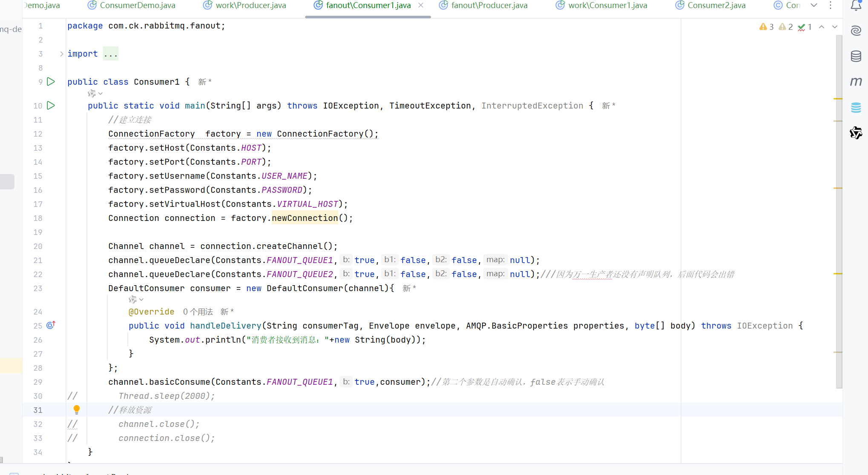Open the Maven tool window icon
Image resolution: width=868 pixels, height=475 pixels.
856,81
